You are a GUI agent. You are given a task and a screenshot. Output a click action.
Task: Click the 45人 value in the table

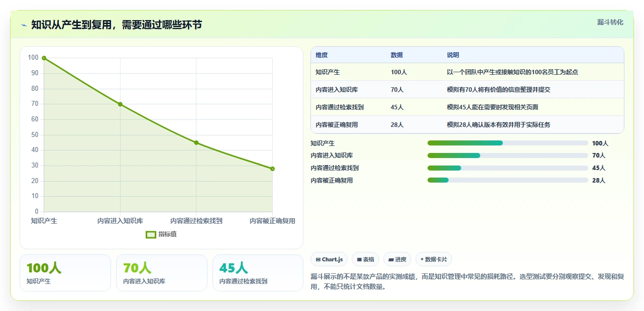(397, 107)
